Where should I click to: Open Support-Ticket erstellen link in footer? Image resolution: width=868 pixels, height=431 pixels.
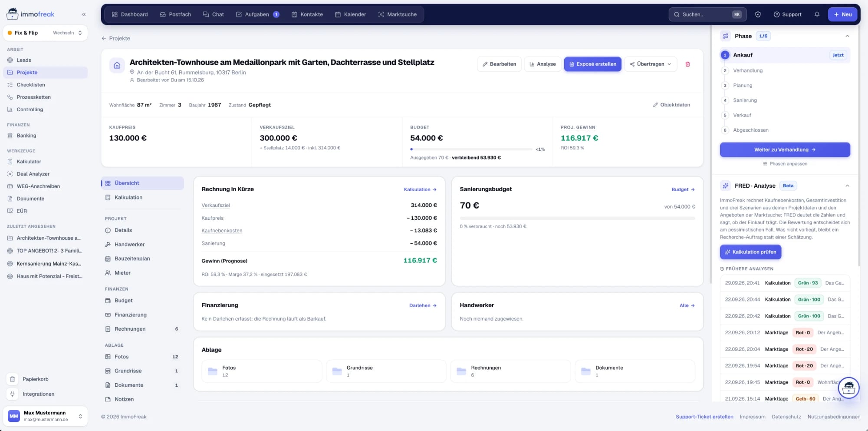[704, 417]
